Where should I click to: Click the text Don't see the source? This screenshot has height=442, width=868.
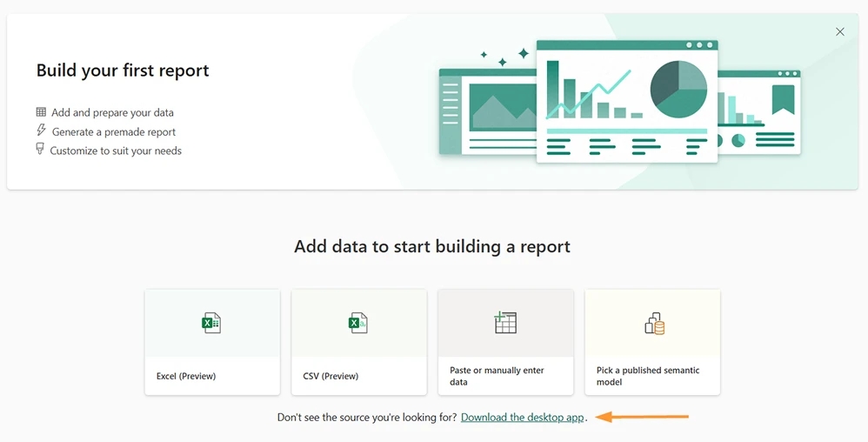point(367,417)
